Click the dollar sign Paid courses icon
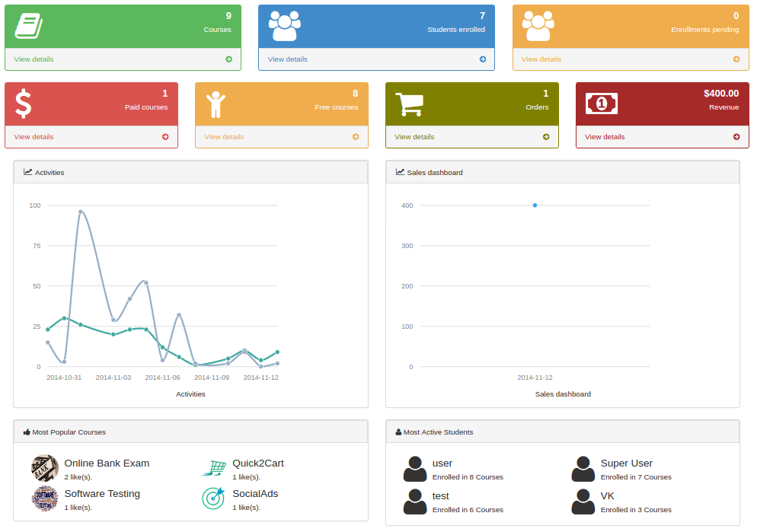The image size is (757, 532). coord(24,104)
